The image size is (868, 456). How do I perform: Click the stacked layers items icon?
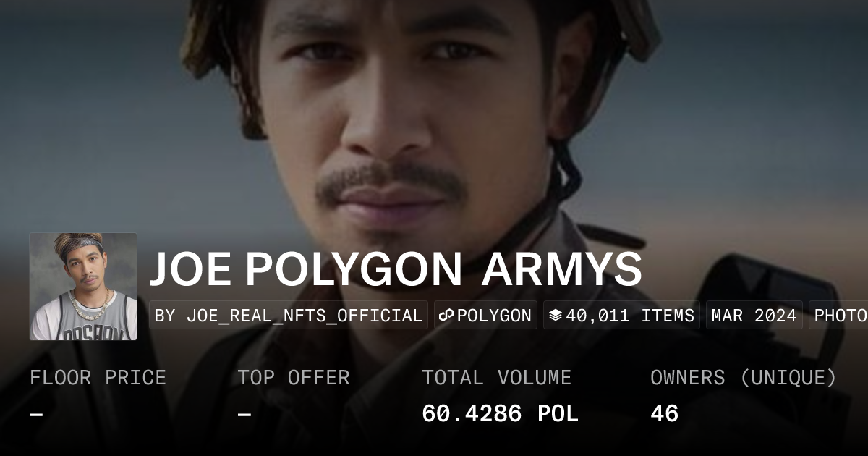556,316
